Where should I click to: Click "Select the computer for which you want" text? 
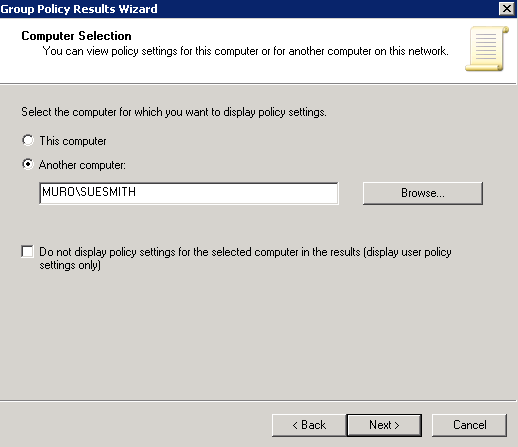(x=174, y=112)
